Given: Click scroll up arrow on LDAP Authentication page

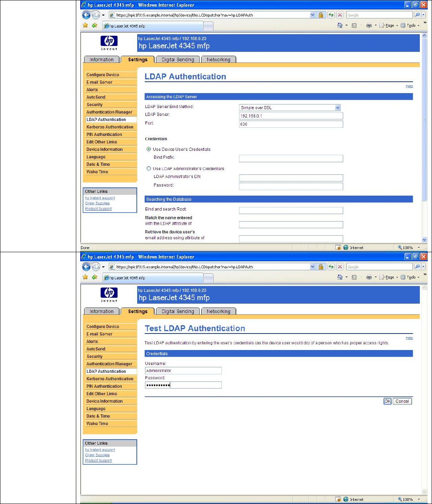Looking at the screenshot, I should (x=424, y=36).
